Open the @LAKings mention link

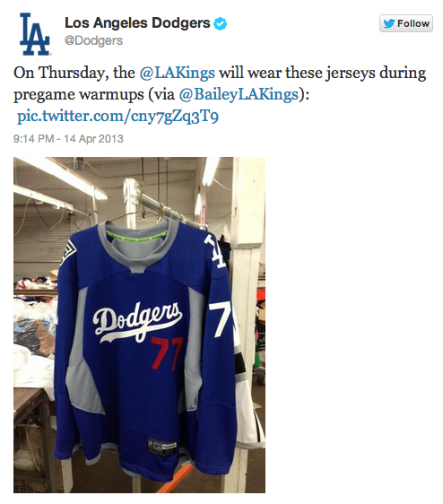(x=178, y=73)
